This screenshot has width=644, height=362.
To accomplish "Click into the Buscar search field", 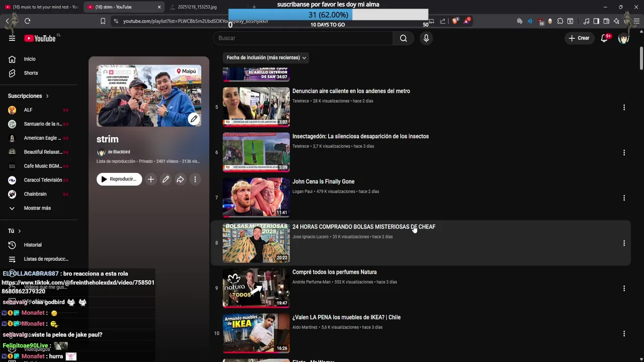I will tap(303, 38).
